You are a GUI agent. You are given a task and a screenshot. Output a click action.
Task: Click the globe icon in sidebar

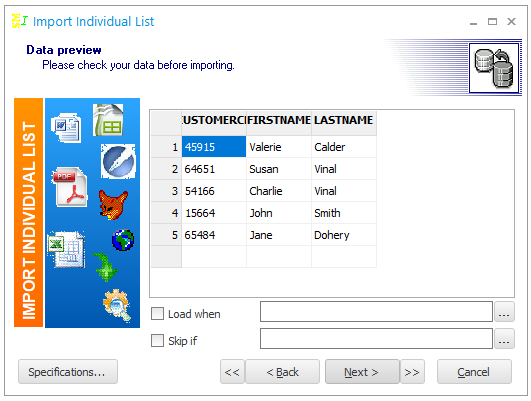(123, 240)
